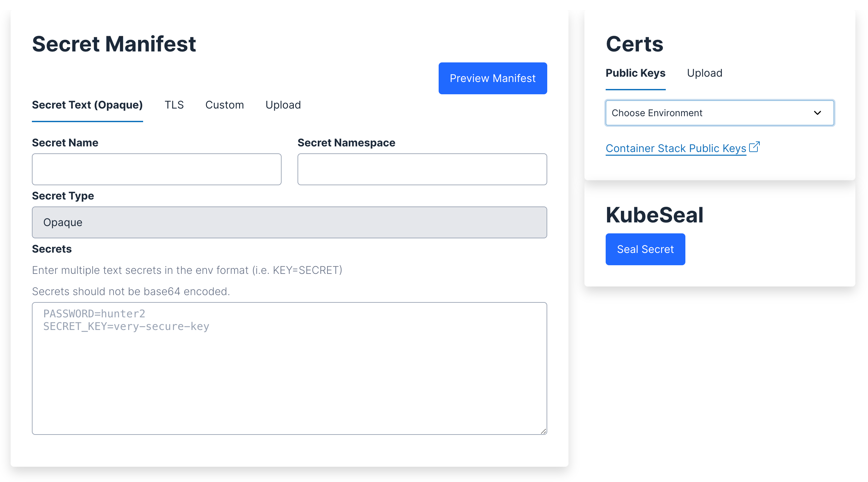Click the resize handle of the Secrets textarea
The image size is (868, 482).
coord(543,431)
